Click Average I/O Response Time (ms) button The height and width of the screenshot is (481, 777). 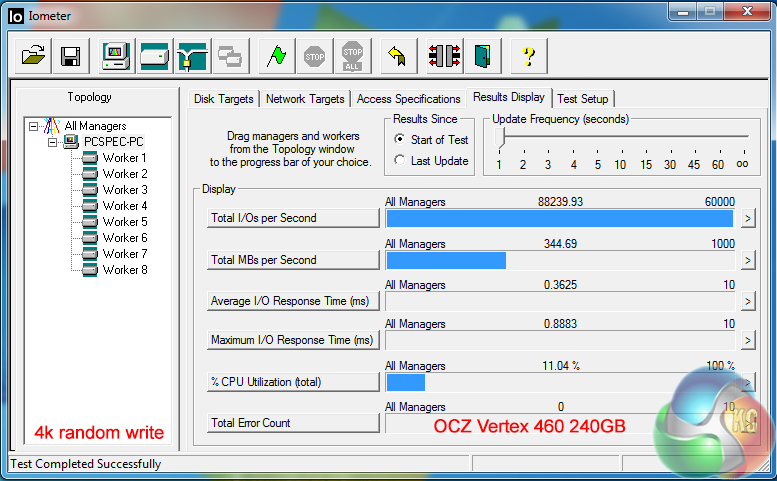click(293, 301)
